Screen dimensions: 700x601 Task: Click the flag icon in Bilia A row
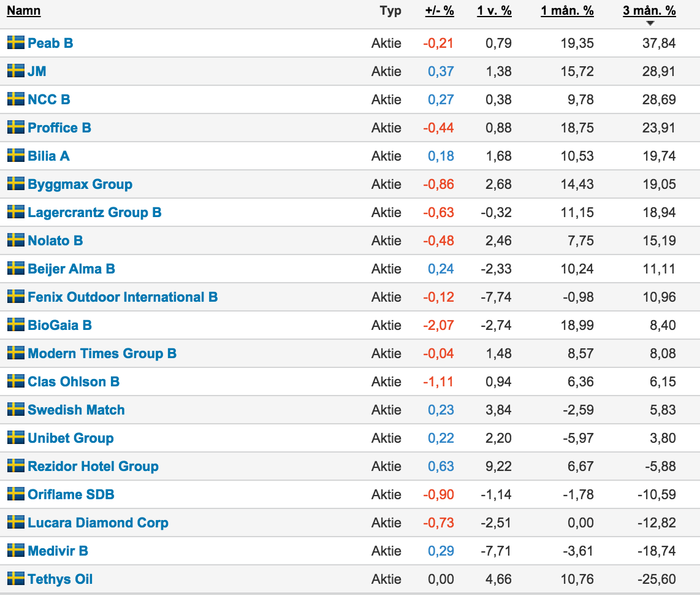16,155
